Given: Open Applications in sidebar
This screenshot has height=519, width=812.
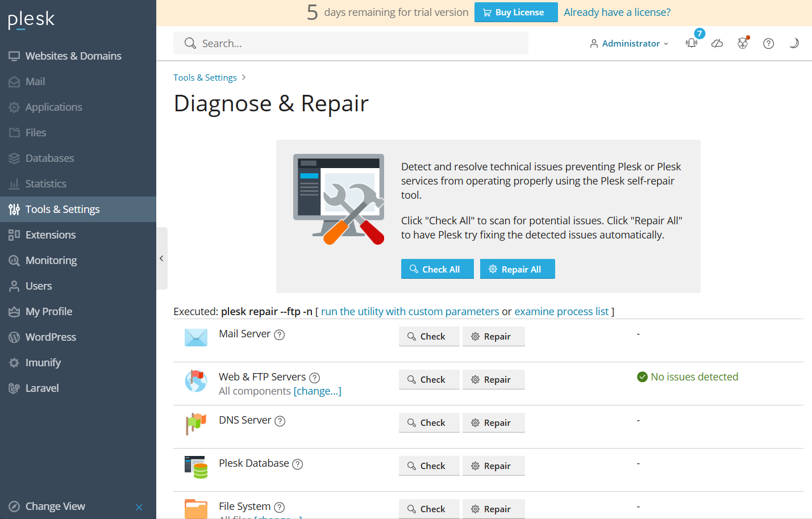Looking at the screenshot, I should click(x=78, y=107).
